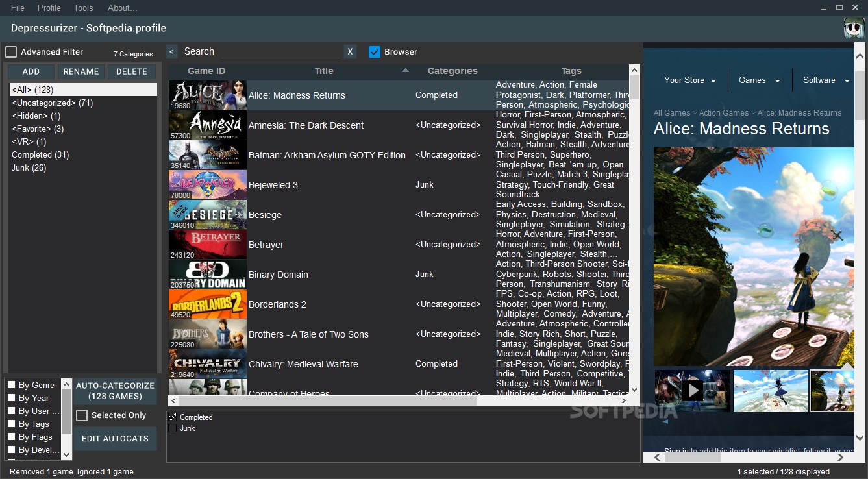
Task: Click the ADD category button
Action: (31, 71)
